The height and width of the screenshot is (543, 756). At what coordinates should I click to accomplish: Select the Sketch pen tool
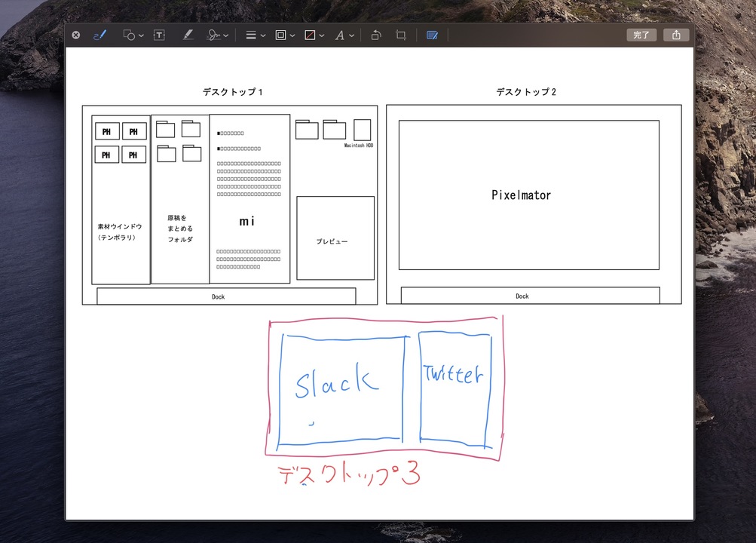99,35
